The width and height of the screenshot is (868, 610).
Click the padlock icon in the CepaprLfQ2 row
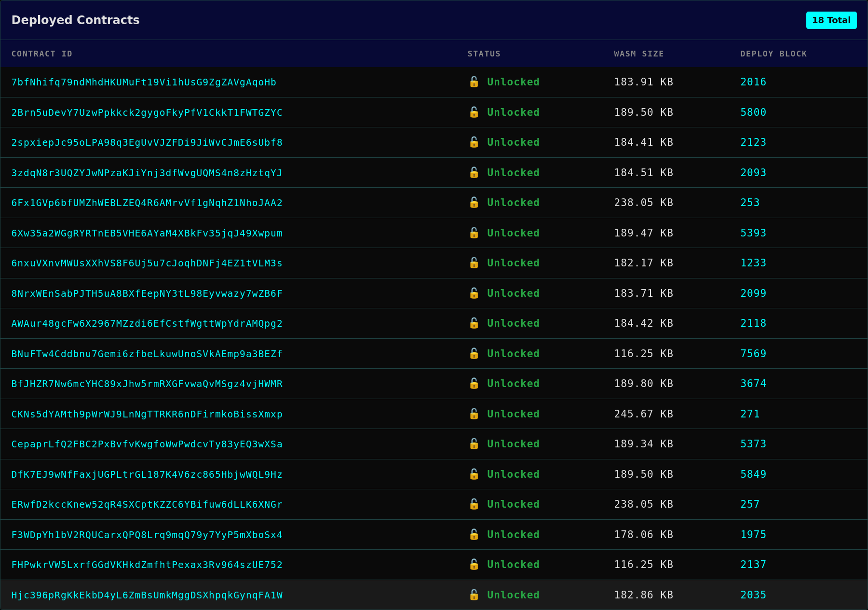pyautogui.click(x=474, y=444)
